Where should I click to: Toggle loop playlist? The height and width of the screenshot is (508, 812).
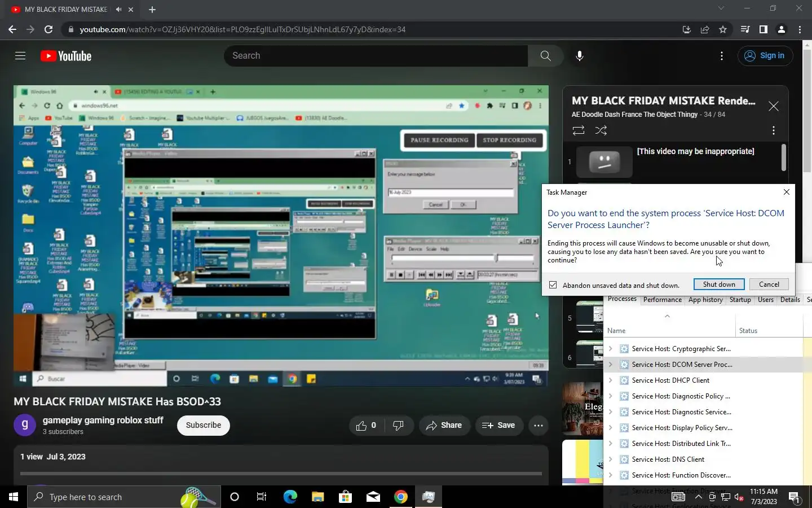(579, 130)
